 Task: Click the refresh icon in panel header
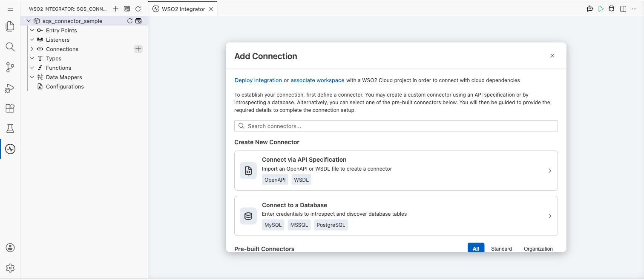click(x=138, y=9)
